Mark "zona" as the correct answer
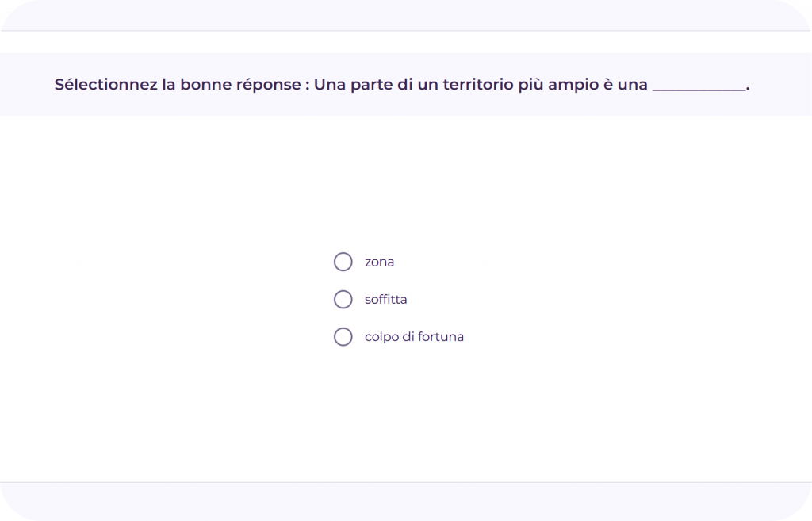Image resolution: width=812 pixels, height=521 pixels. 343,262
